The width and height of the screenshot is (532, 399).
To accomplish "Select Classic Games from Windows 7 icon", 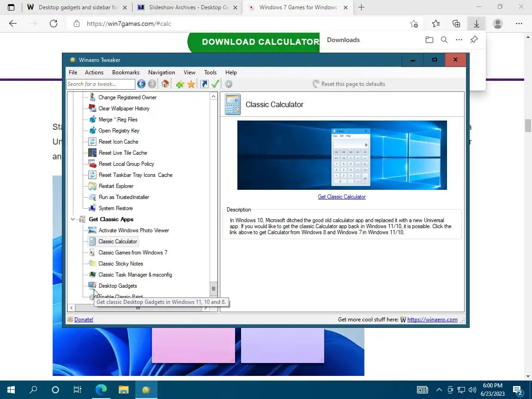I will [x=92, y=253].
